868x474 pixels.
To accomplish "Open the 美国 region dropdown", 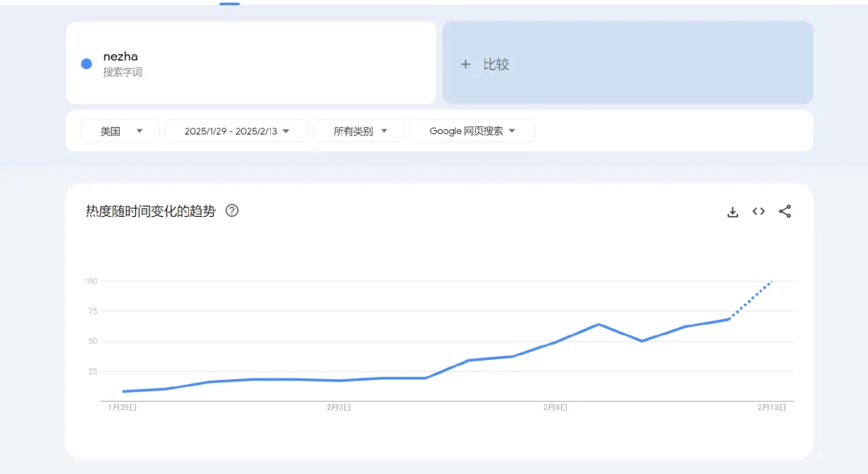I will [x=121, y=131].
